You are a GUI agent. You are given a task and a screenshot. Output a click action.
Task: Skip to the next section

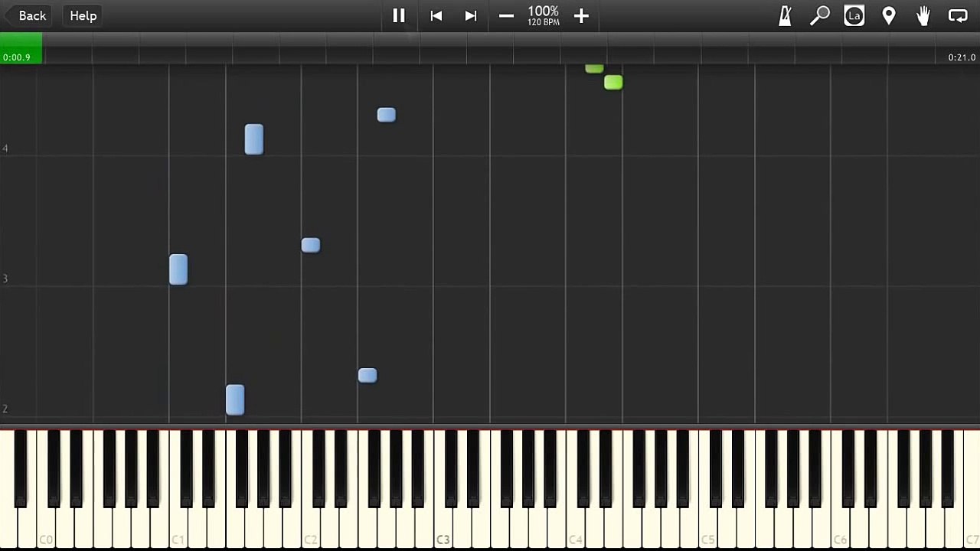point(471,15)
